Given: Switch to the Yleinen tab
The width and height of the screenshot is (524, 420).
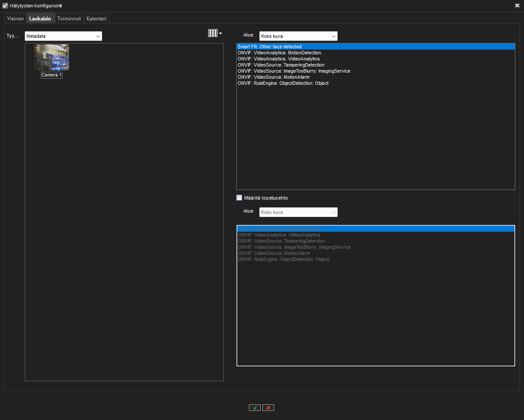Looking at the screenshot, I should (15, 18).
